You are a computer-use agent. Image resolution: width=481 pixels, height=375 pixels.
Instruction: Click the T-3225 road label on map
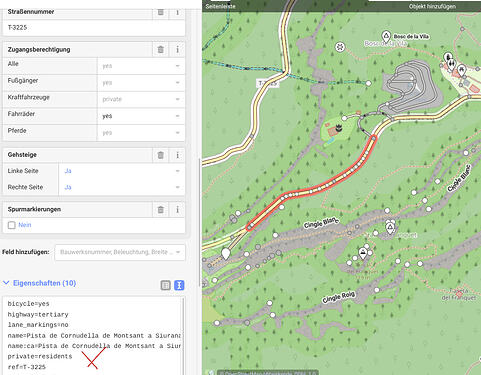click(268, 83)
